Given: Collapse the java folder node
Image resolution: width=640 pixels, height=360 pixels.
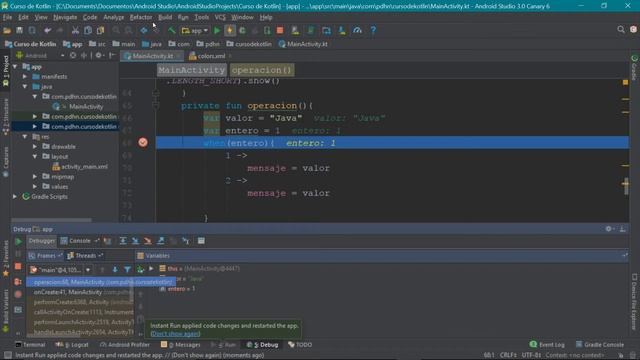Looking at the screenshot, I should 25,87.
